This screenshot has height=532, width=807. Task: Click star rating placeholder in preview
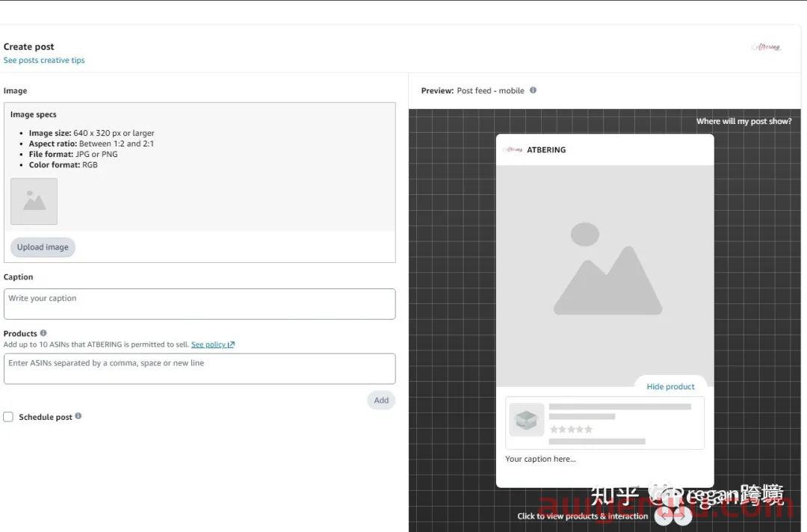click(571, 429)
